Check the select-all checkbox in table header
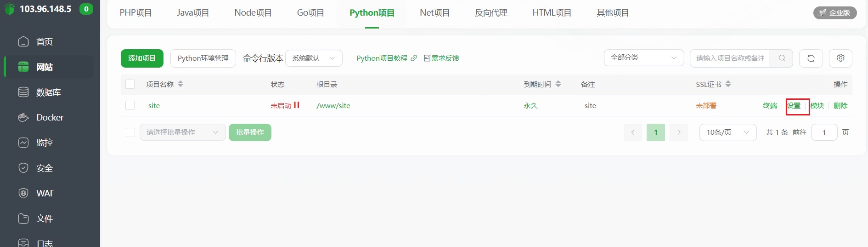The image size is (868, 247). [130, 84]
